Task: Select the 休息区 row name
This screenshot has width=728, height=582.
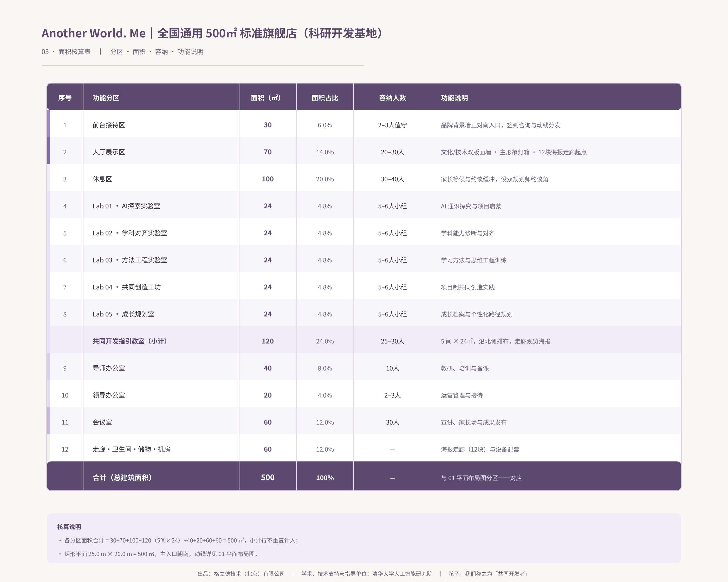Action: coord(102,179)
